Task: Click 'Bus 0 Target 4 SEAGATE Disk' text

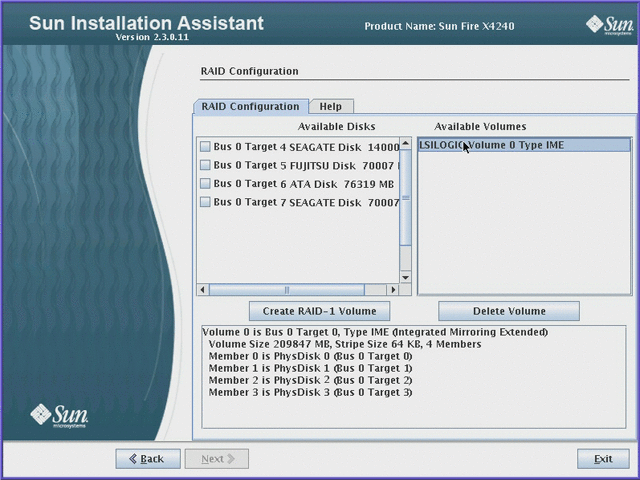Action: [x=287, y=147]
